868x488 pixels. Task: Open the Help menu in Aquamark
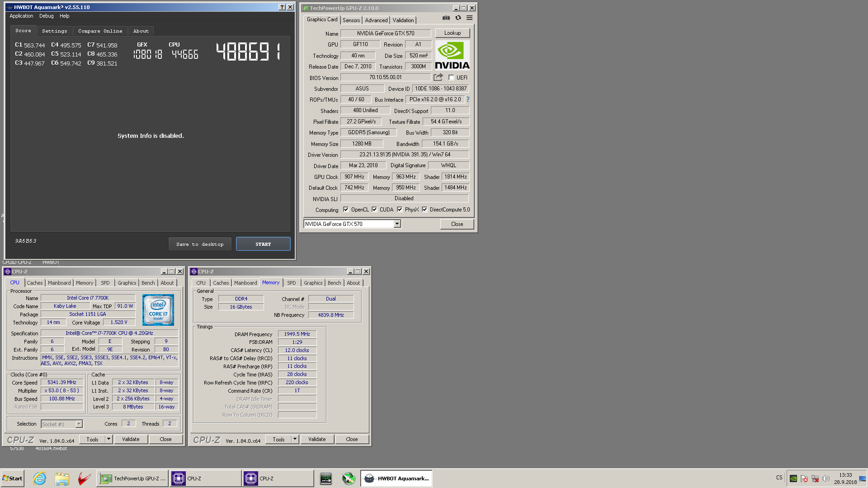point(65,16)
